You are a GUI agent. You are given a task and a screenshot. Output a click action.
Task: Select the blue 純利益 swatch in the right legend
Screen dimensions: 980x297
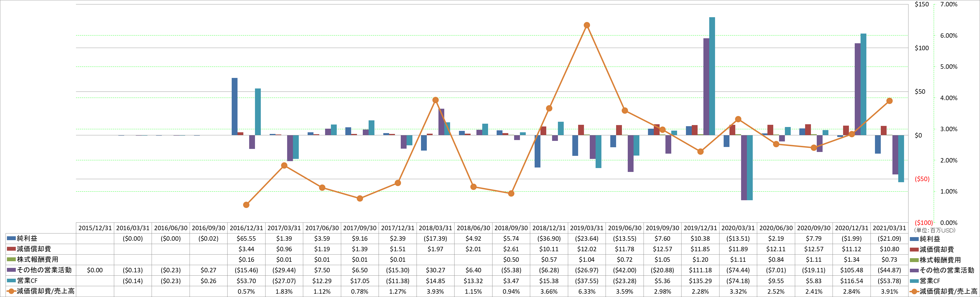tap(915, 240)
